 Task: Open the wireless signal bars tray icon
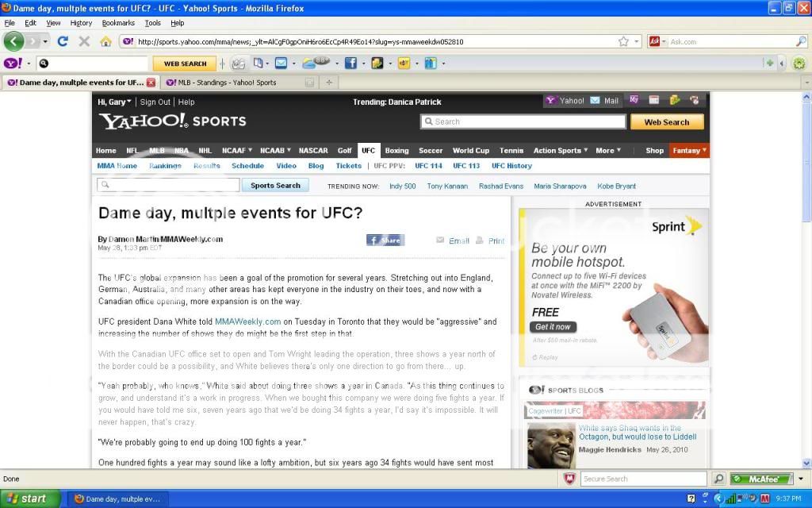pyautogui.click(x=730, y=498)
